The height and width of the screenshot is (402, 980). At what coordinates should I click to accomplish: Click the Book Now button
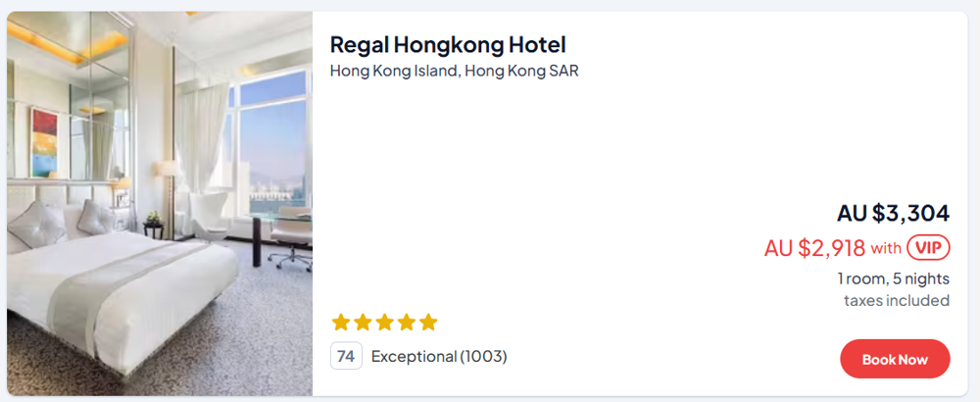click(x=895, y=359)
